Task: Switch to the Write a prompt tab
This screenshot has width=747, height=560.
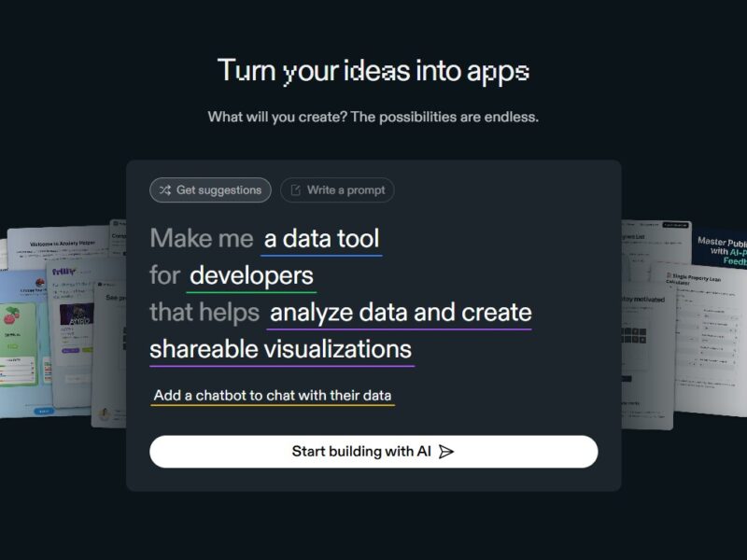Action: click(x=337, y=190)
